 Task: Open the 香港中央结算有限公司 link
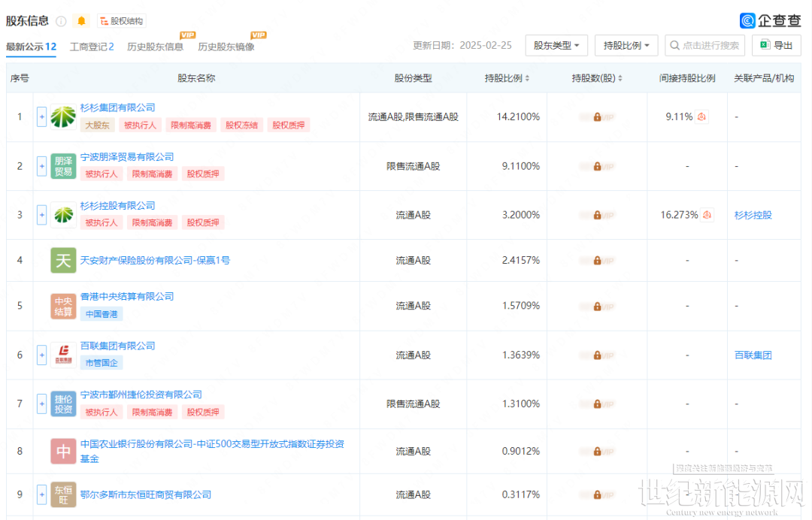(x=127, y=297)
